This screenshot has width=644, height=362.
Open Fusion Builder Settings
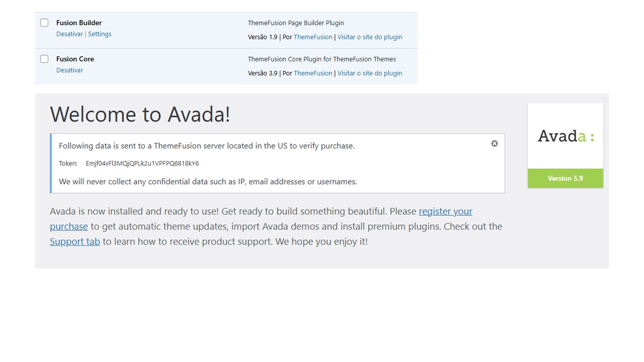(x=100, y=34)
